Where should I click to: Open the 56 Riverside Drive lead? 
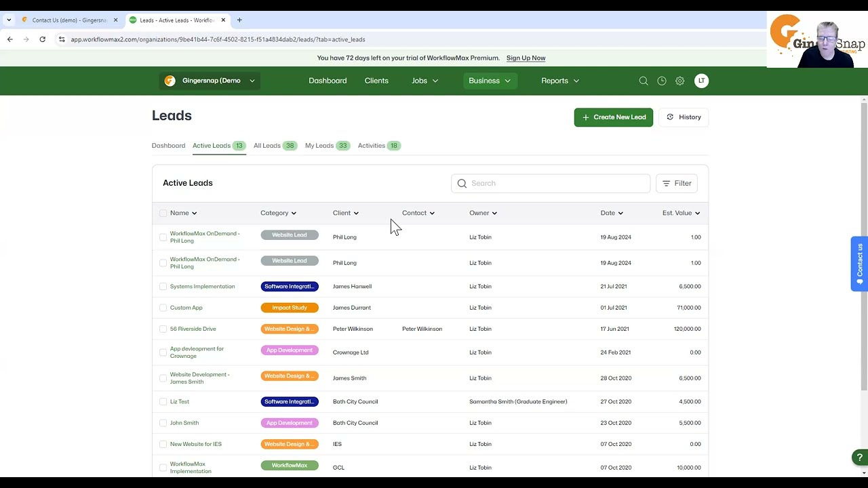click(193, 329)
